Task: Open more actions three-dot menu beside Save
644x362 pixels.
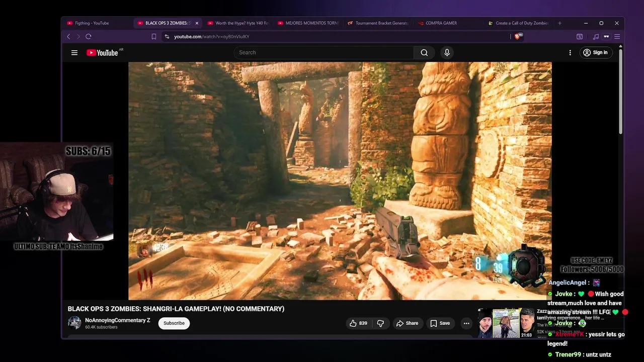Action: click(x=466, y=323)
